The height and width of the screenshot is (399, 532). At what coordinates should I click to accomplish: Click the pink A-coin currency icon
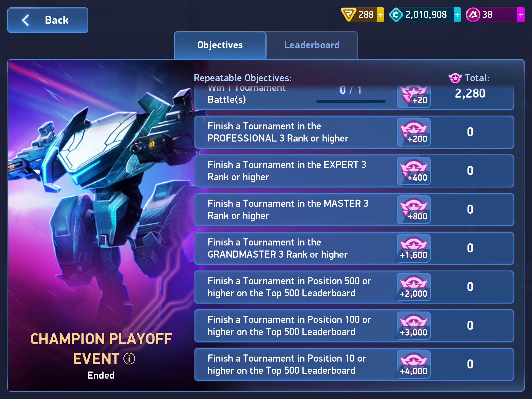point(473,15)
